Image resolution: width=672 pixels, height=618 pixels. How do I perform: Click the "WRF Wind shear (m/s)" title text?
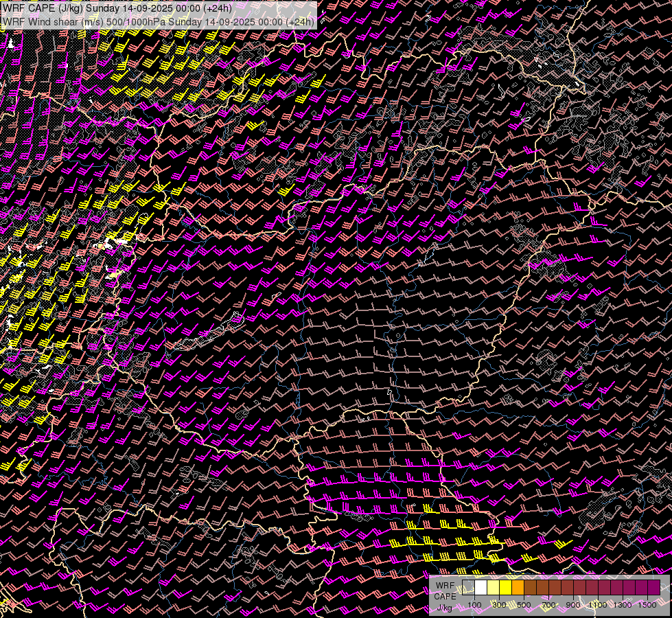click(51, 21)
